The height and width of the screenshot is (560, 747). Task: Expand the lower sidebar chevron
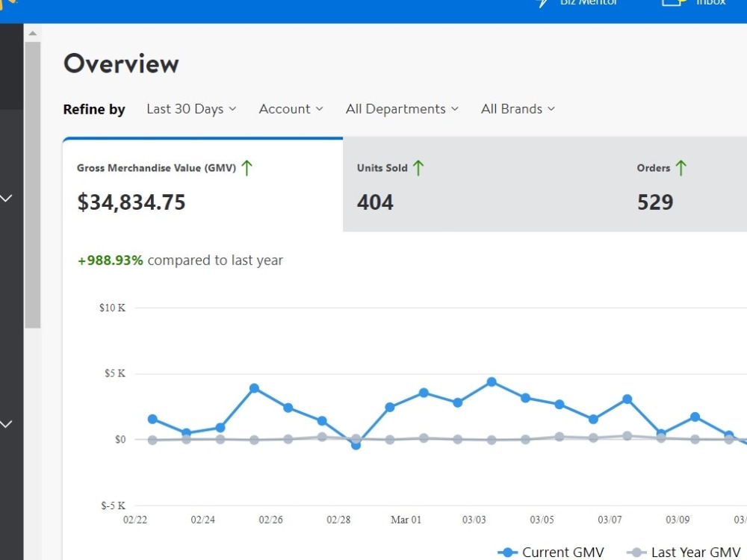pos(6,424)
